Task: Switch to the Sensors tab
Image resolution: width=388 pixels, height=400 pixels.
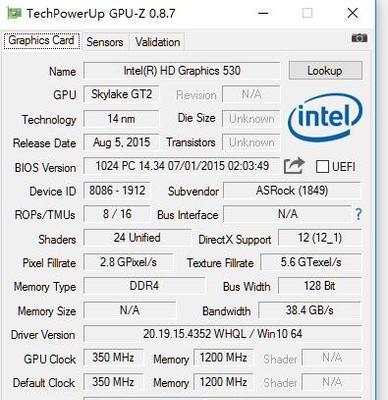Action: tap(105, 42)
